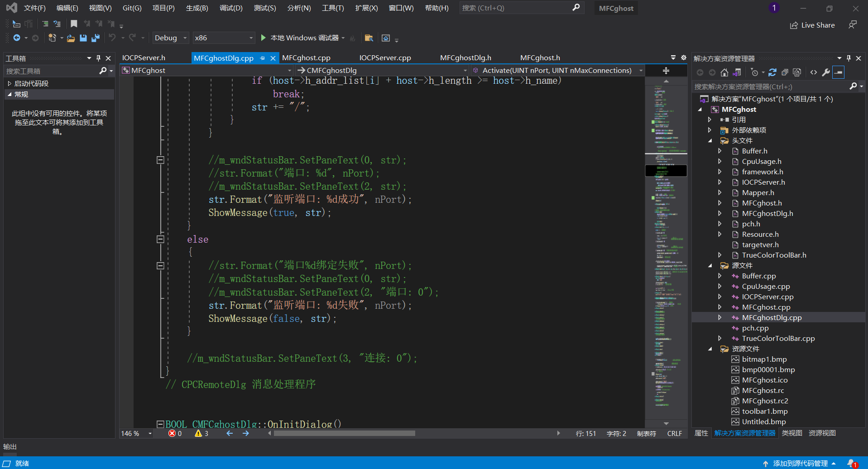Open properties via the wrench icon
This screenshot has height=469, width=868.
826,72
